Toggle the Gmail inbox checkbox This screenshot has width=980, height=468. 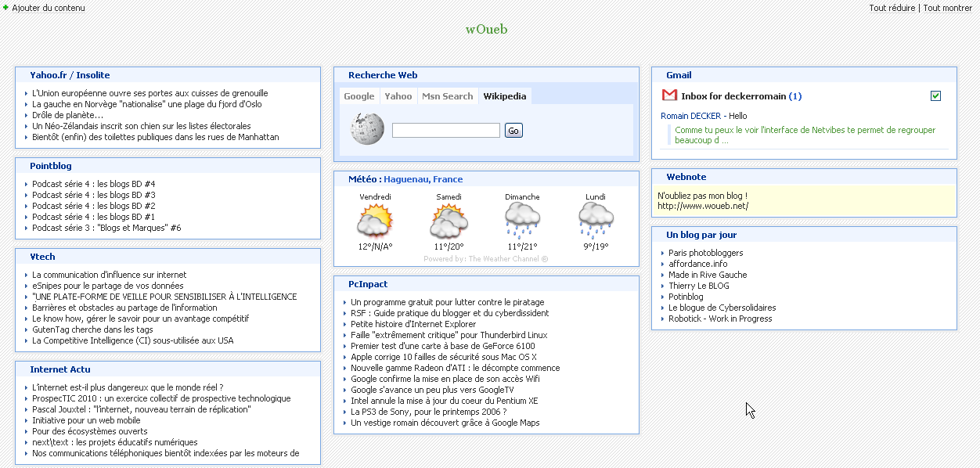coord(935,95)
